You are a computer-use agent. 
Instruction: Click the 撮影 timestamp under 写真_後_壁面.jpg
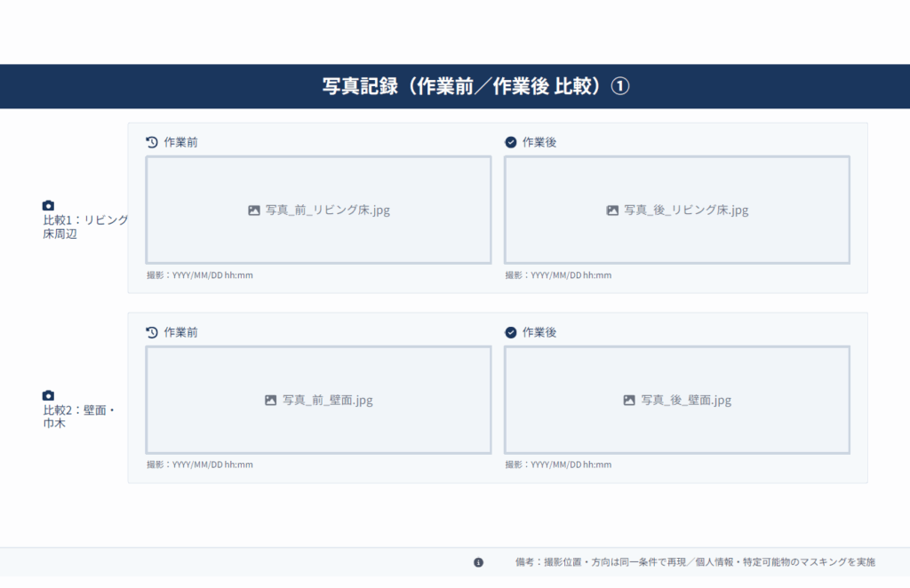click(557, 465)
